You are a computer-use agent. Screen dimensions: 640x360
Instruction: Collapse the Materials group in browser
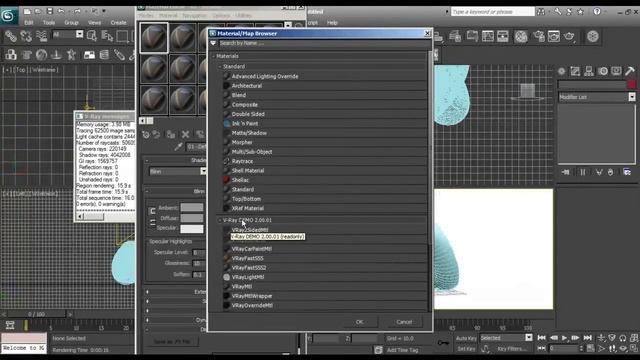tap(213, 56)
